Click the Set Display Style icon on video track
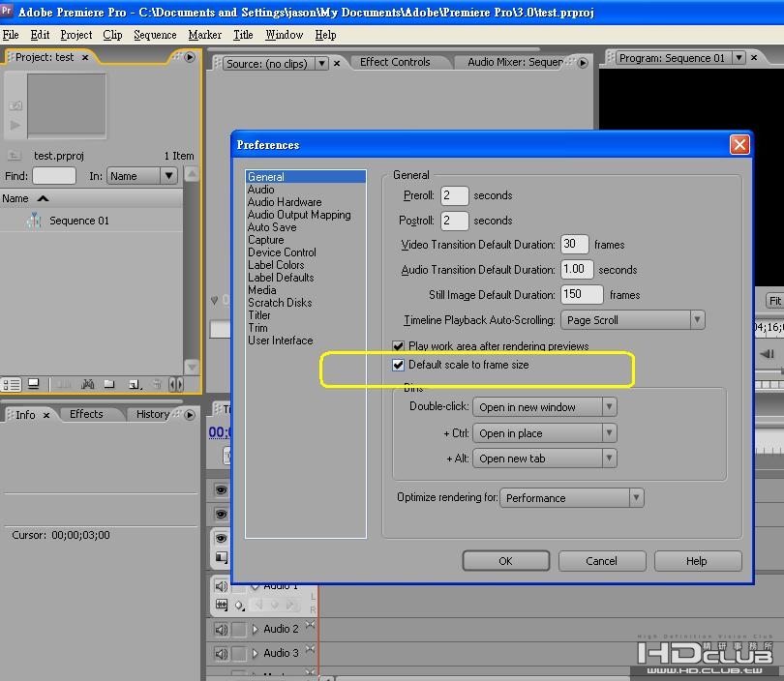784x681 pixels. click(x=221, y=557)
